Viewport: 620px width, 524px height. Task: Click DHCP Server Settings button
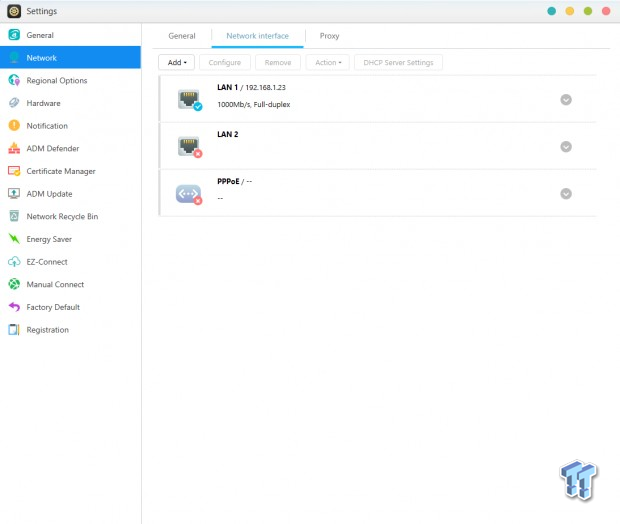(398, 62)
